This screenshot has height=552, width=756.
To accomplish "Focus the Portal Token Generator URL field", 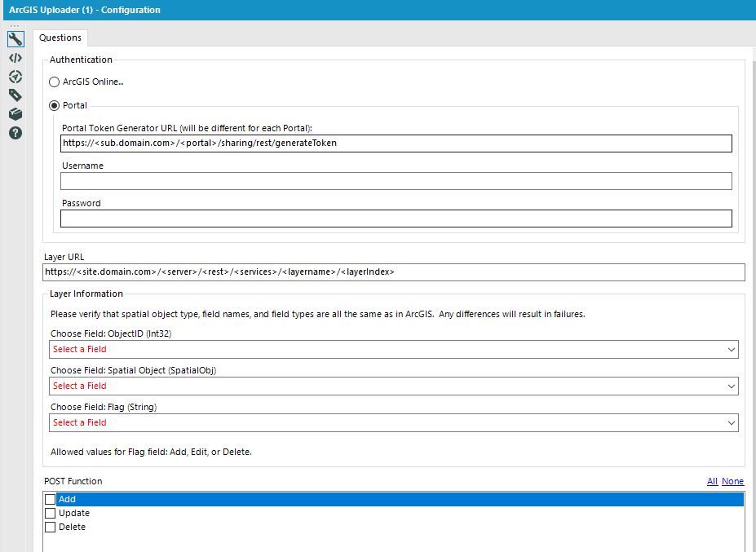I will click(396, 144).
